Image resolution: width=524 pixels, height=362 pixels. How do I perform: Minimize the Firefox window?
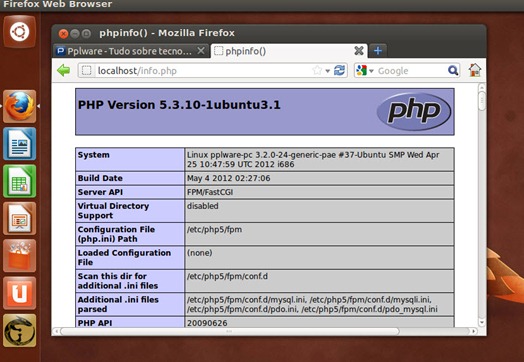75,33
